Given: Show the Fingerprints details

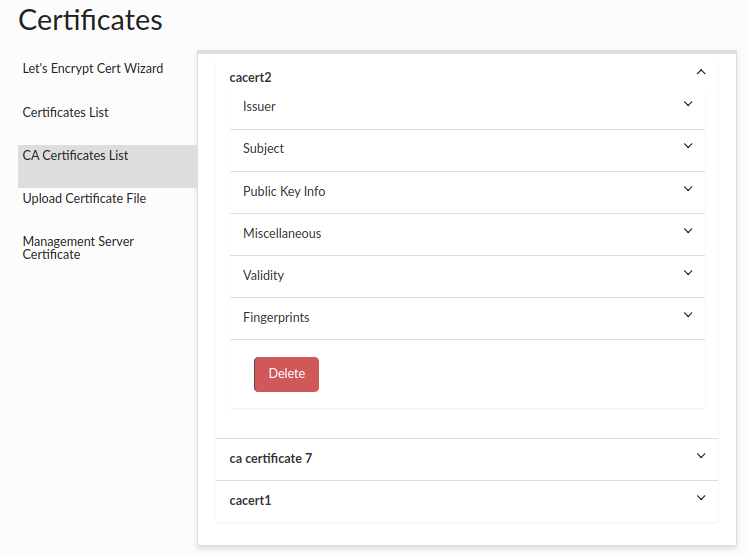Looking at the screenshot, I should [276, 318].
